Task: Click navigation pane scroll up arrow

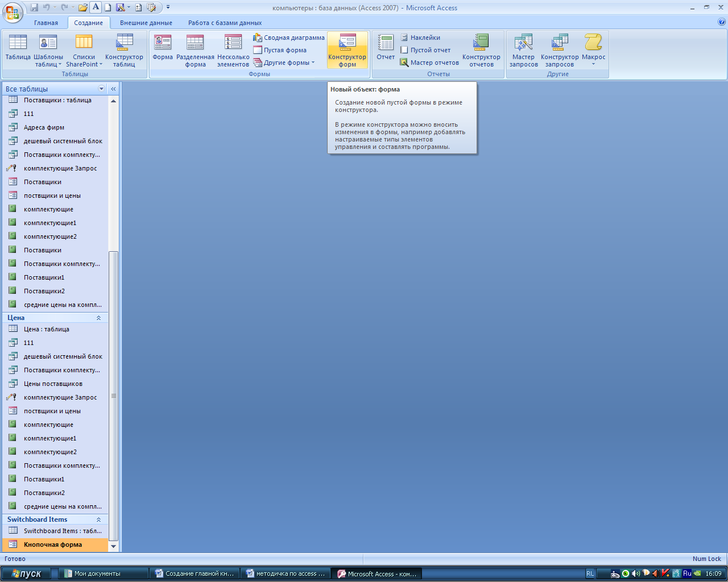Action: [x=113, y=101]
